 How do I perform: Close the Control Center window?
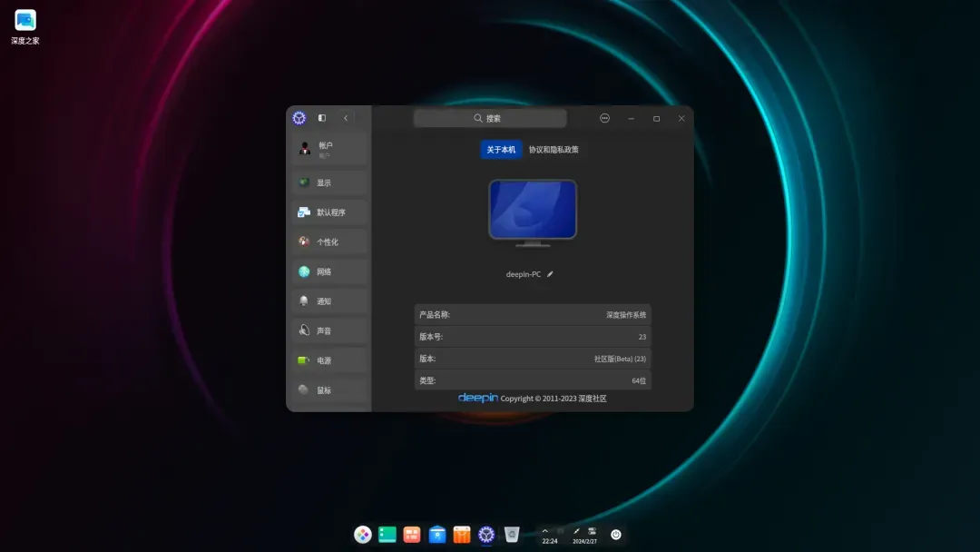pyautogui.click(x=681, y=118)
